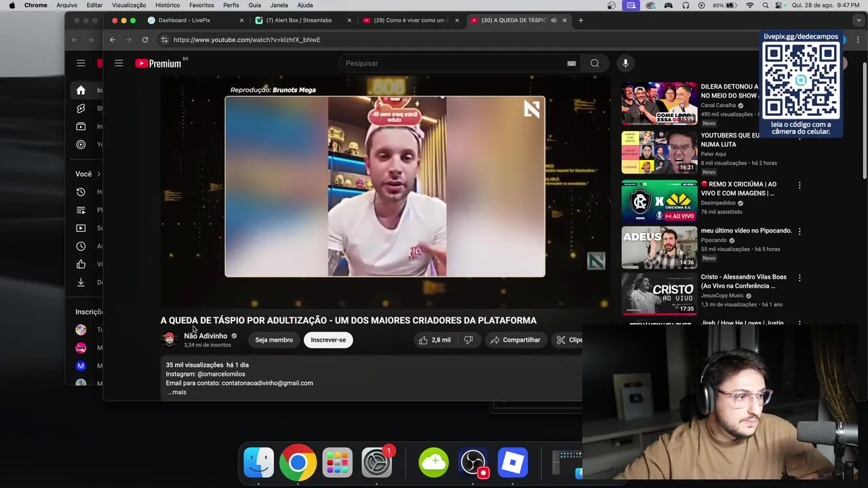View site information icon in address bar
868x488 pixels.
pyautogui.click(x=164, y=39)
